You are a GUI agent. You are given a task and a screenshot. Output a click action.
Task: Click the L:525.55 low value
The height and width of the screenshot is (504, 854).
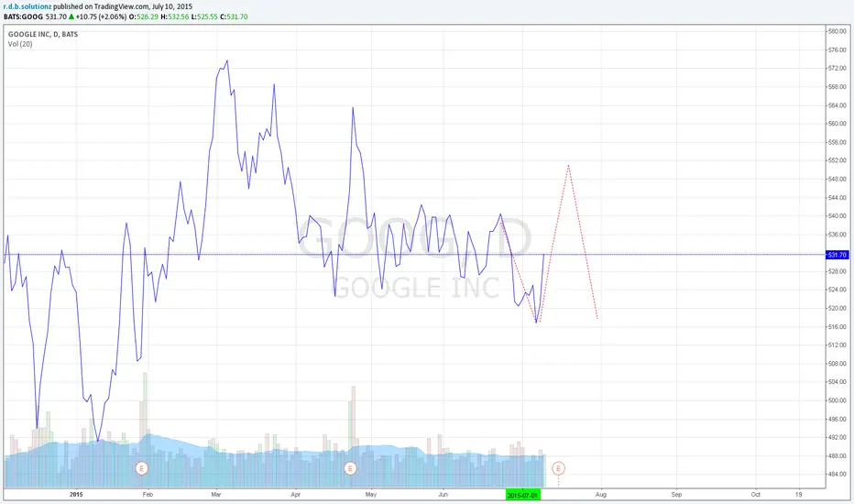click(204, 16)
